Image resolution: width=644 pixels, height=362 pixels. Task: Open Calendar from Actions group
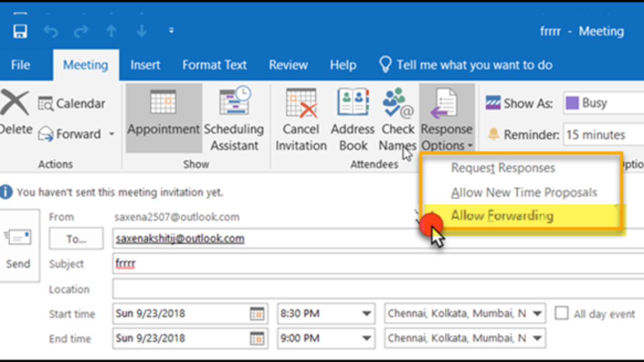pos(72,104)
